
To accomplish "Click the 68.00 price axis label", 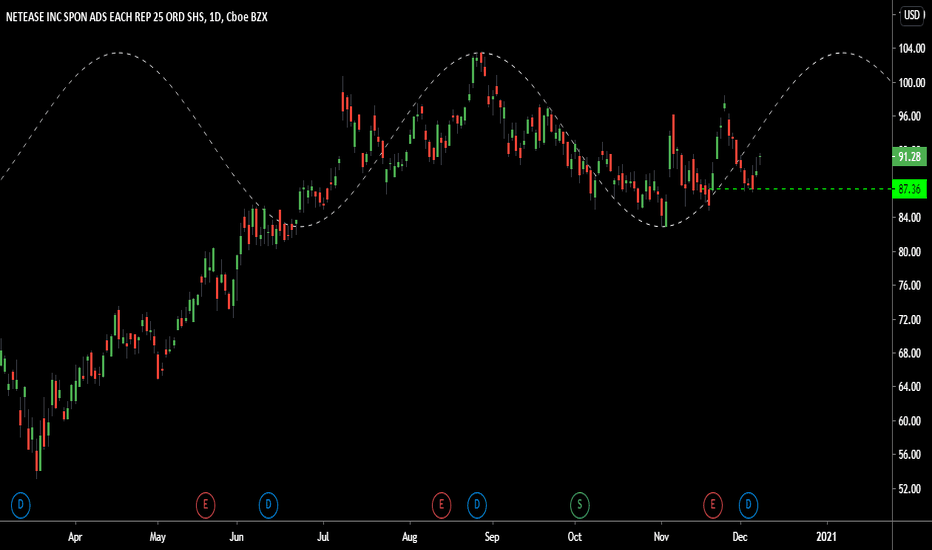I will click(911, 353).
